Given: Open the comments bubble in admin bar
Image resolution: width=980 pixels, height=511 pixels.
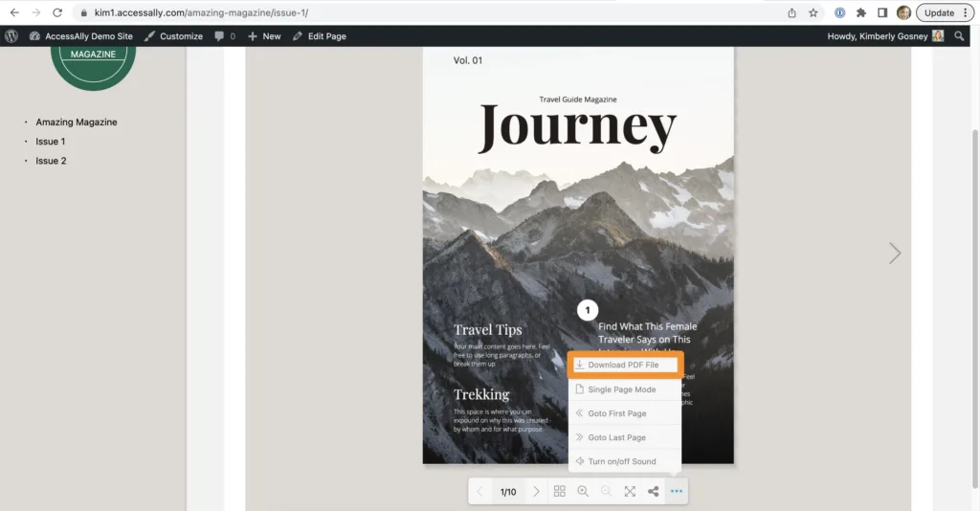Looking at the screenshot, I should 225,36.
